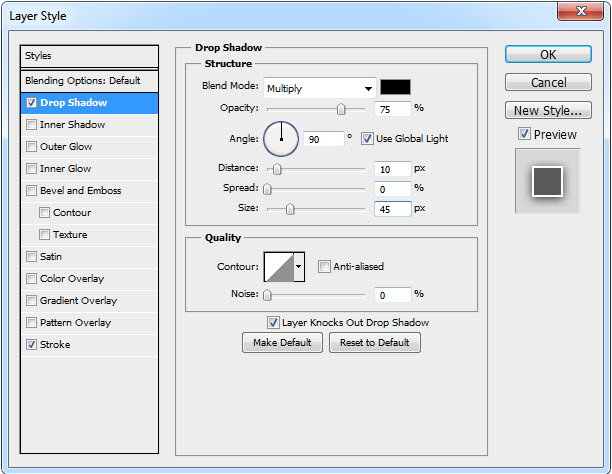Enable the Outer Glow checkbox
Viewport: 612px width, 474px height.
click(x=32, y=147)
